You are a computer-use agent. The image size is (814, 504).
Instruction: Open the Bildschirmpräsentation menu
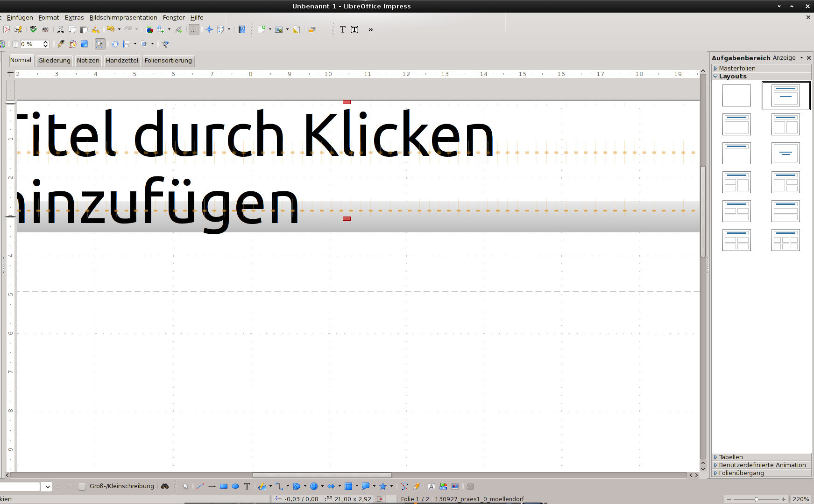point(123,17)
